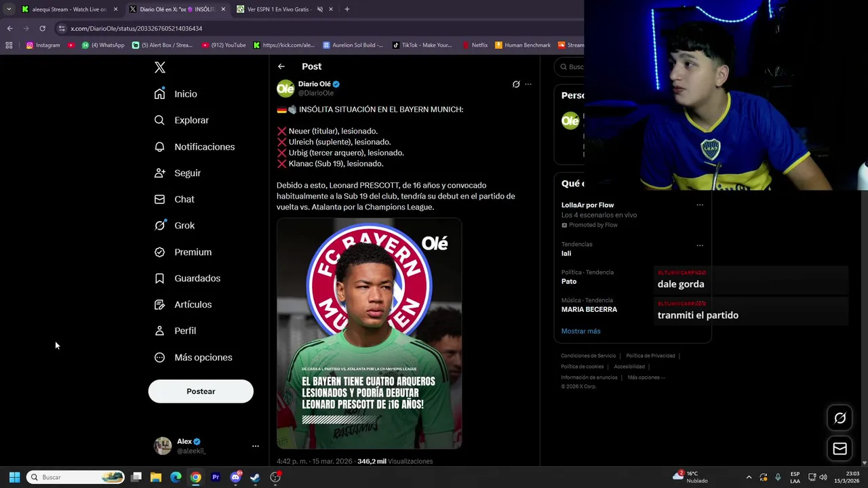
Task: Open the WhatsApp bookmark
Action: pos(103,45)
